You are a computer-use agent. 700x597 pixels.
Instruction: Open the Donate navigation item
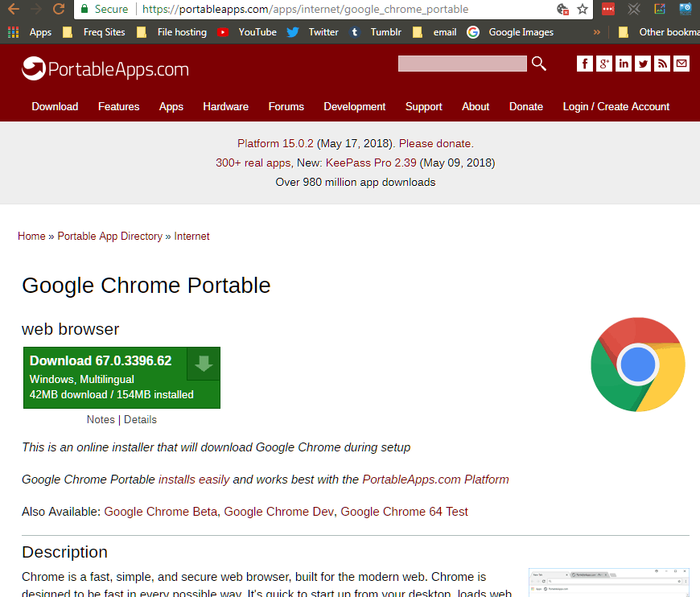coord(526,107)
